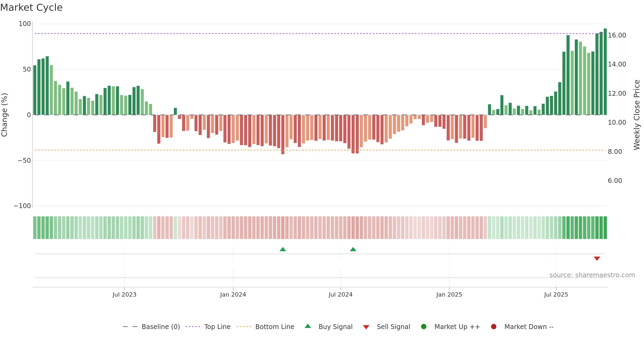Click the −100 tick on the left axis

tap(22, 206)
